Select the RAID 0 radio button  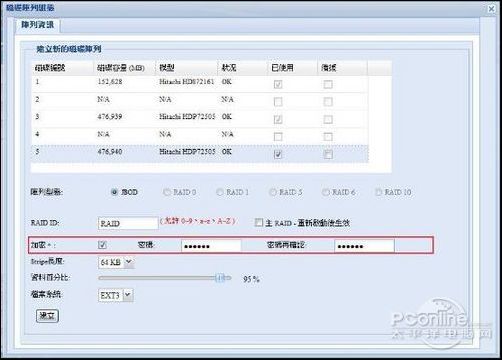(x=167, y=192)
